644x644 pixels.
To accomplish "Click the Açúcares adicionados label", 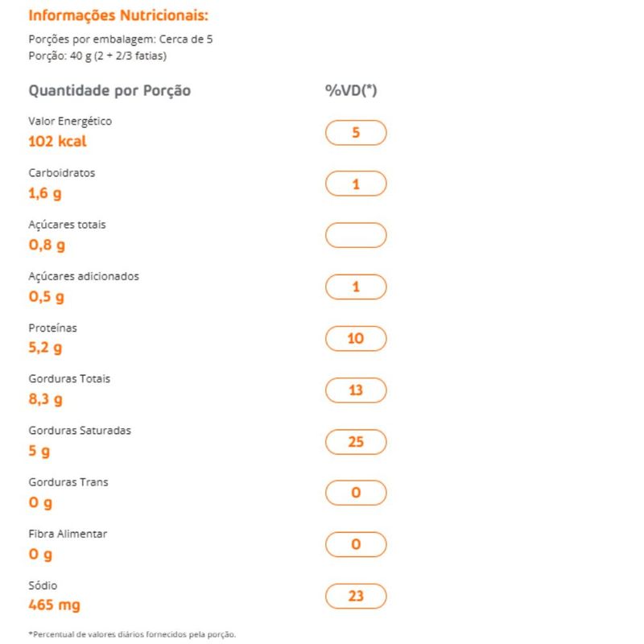I will (x=84, y=276).
